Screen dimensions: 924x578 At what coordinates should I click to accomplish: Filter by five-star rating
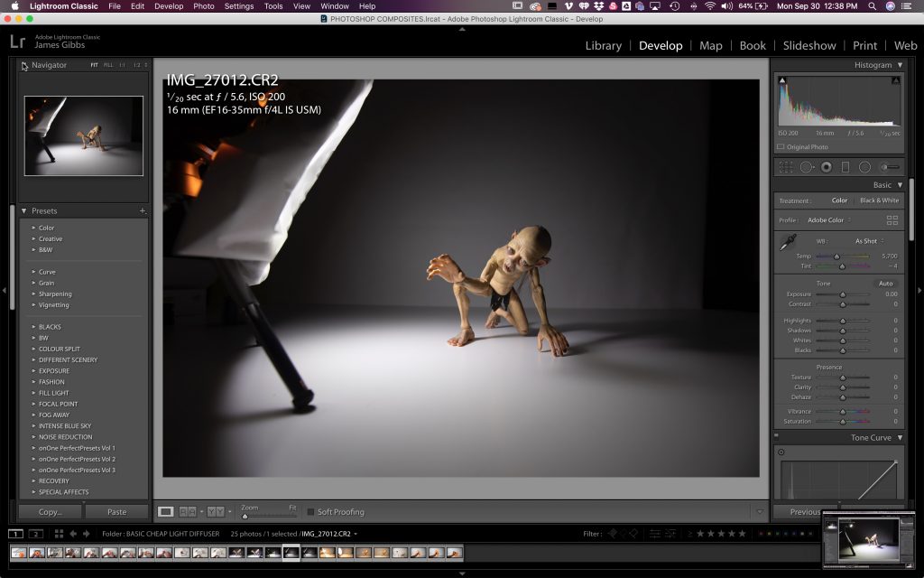click(742, 533)
